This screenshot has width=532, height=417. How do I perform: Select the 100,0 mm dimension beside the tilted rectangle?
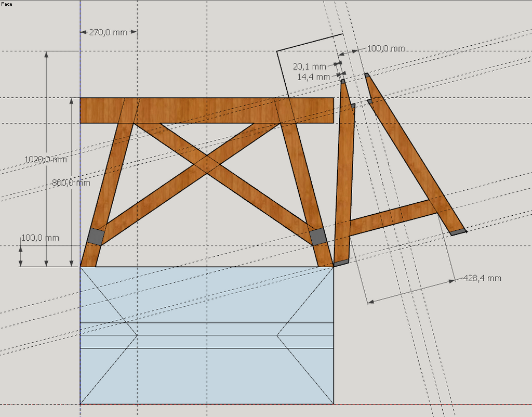coord(386,48)
